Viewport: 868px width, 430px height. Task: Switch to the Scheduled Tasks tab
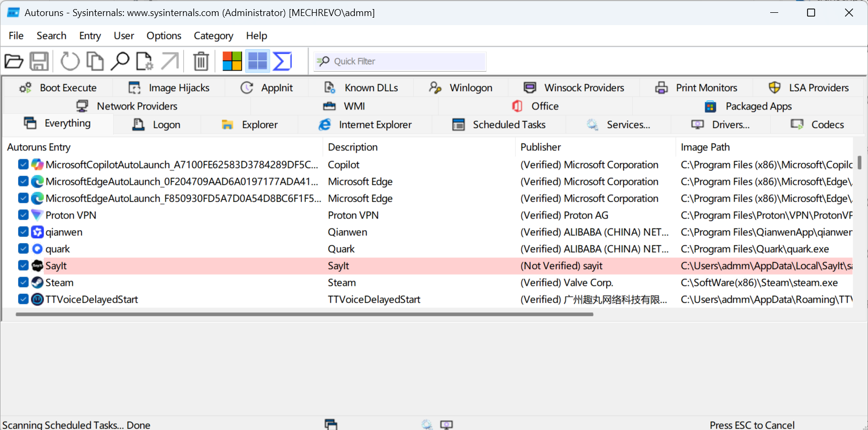click(499, 124)
